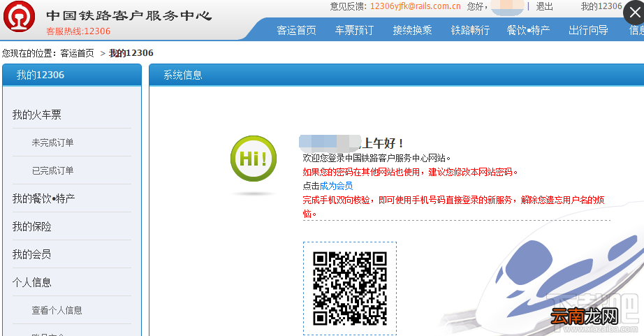The width and height of the screenshot is (644, 336).
Task: Click the feedback email 12306yjfk@rails.com.cn
Action: (x=415, y=6)
